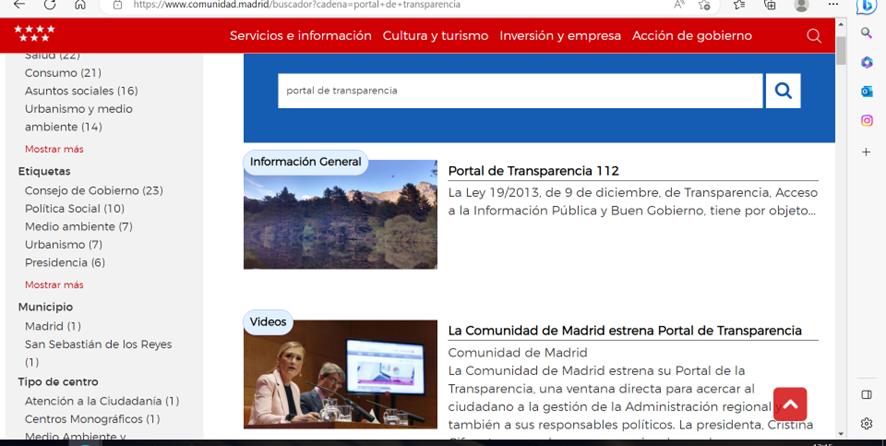Toggle the sidebar layout icon

point(866,395)
